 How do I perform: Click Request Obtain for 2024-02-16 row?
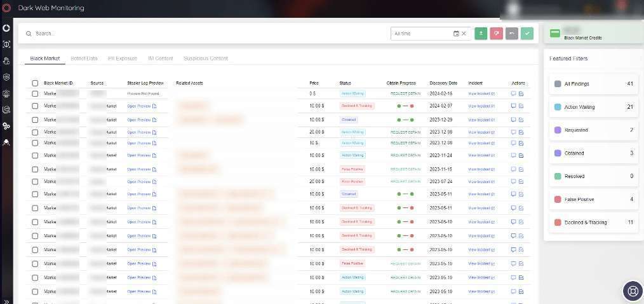tap(405, 93)
